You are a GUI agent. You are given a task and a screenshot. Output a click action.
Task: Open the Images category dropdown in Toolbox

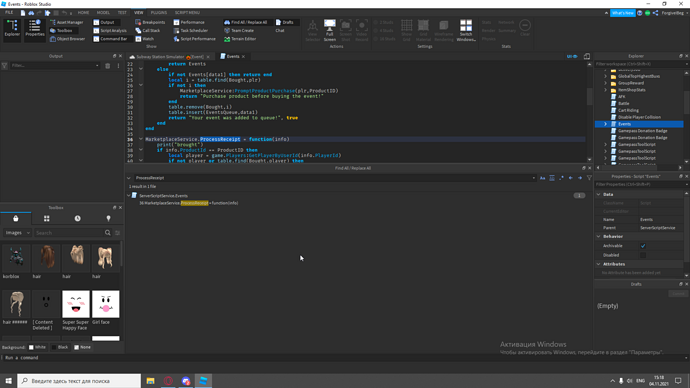(17, 233)
